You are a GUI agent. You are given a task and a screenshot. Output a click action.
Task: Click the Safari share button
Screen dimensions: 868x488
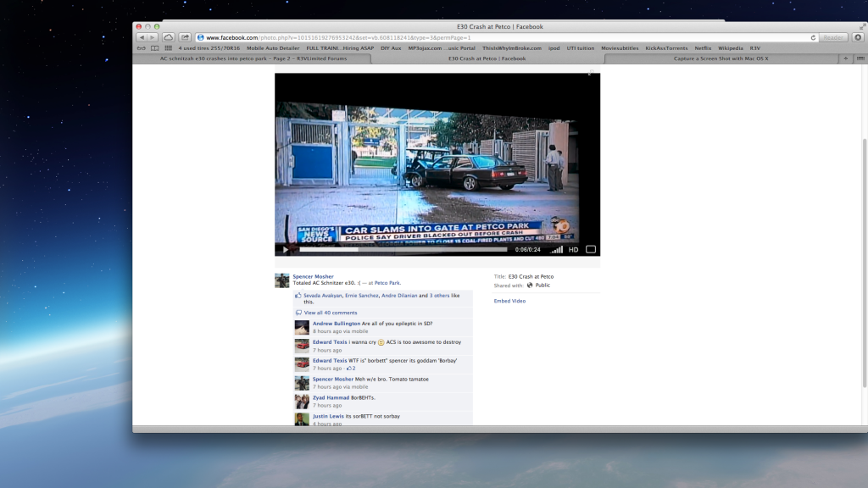185,37
